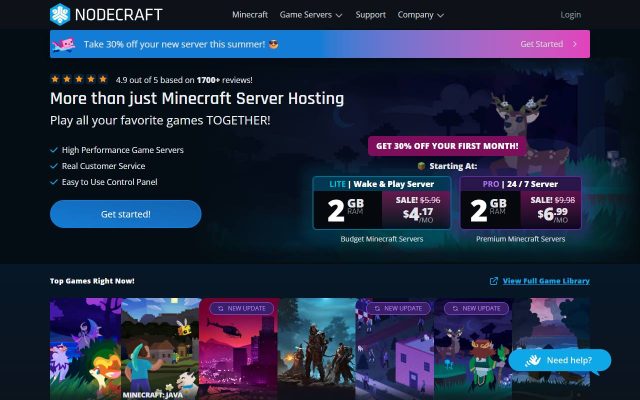Click the first orange rating star
Image resolution: width=640 pixels, height=400 pixels.
(55, 79)
